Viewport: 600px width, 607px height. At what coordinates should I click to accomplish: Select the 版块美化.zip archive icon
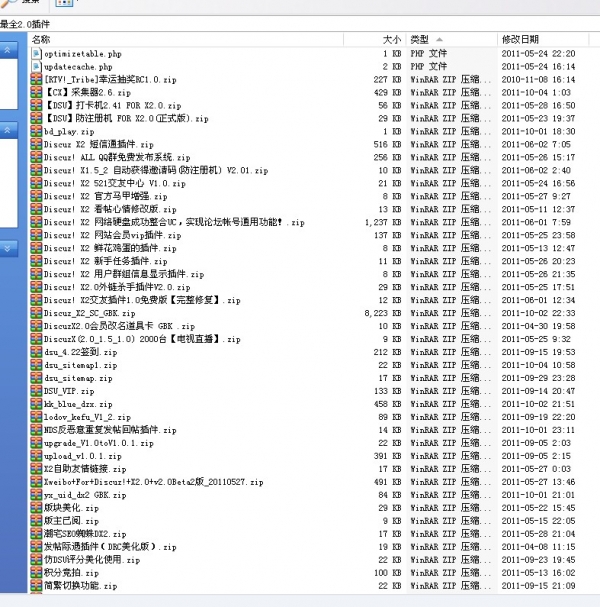pyautogui.click(x=36, y=508)
